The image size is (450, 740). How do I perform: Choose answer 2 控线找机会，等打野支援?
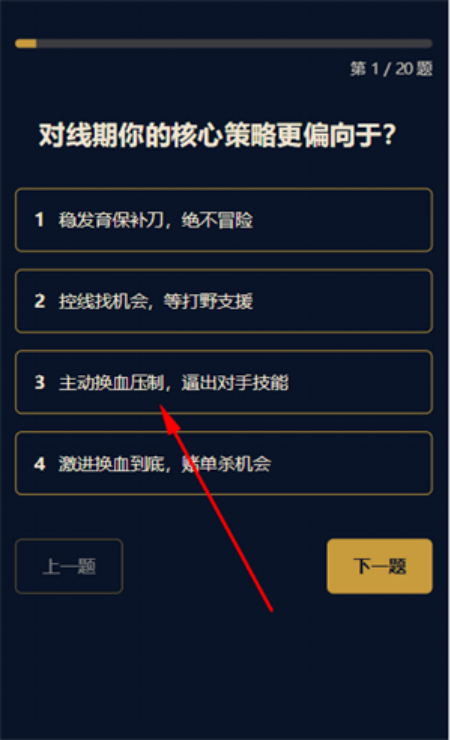tap(224, 301)
